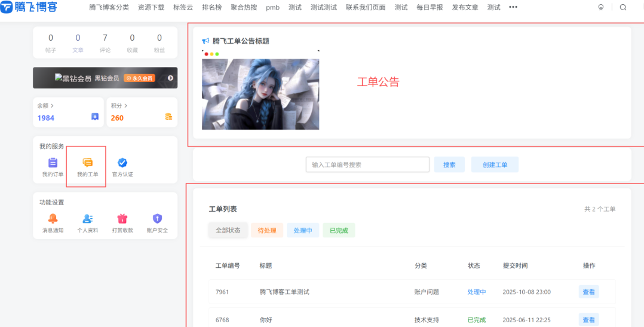
Task: Open 我的订单 icon in 我的服务
Action: [x=53, y=163]
